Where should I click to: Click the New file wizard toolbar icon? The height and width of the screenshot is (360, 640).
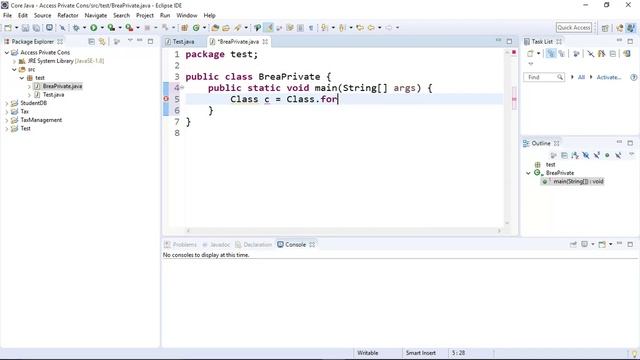(x=8, y=28)
